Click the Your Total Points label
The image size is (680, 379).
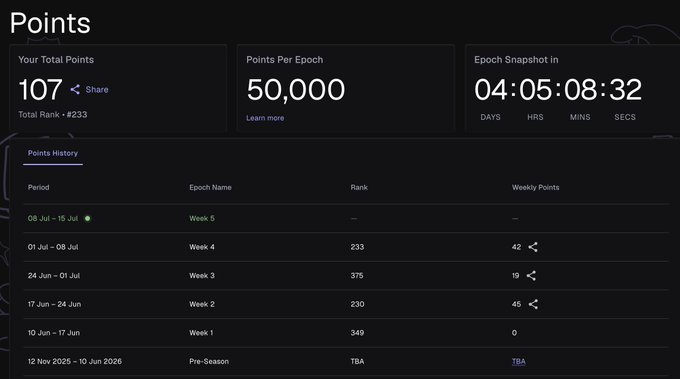pos(56,60)
